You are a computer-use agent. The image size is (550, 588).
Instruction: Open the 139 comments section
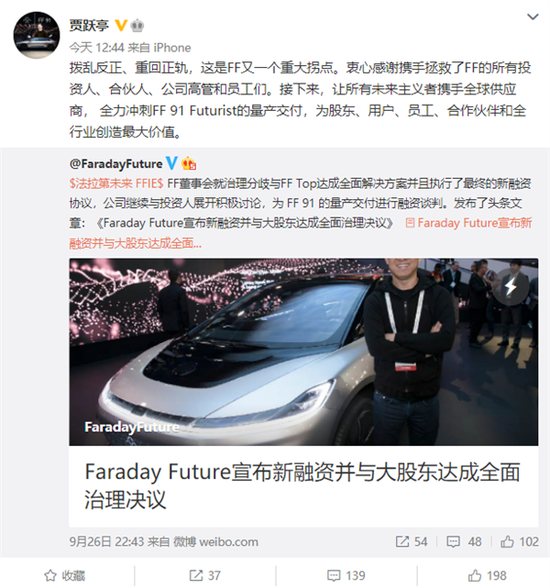(346, 575)
